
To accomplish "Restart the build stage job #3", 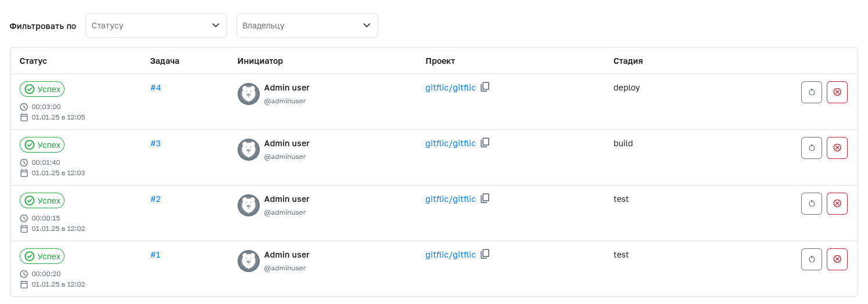I will pos(811,148).
